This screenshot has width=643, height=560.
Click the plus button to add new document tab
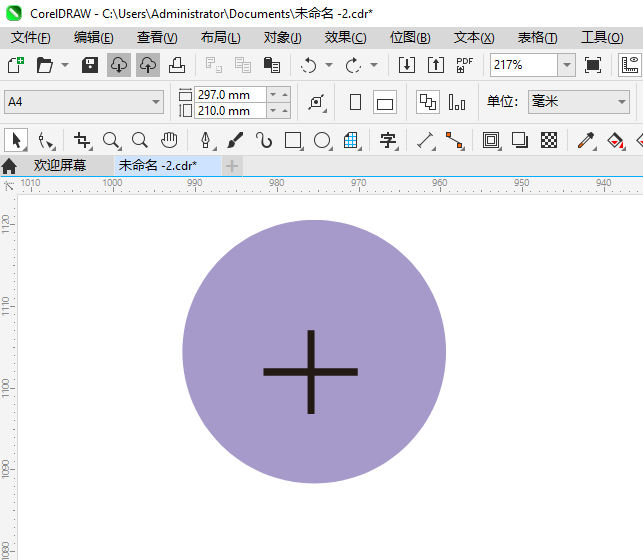click(232, 165)
